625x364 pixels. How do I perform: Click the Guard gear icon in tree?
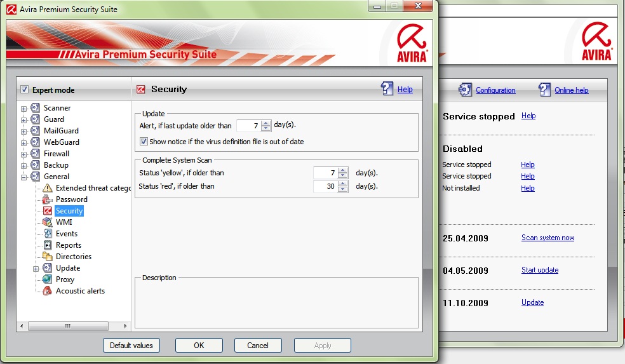tap(35, 119)
